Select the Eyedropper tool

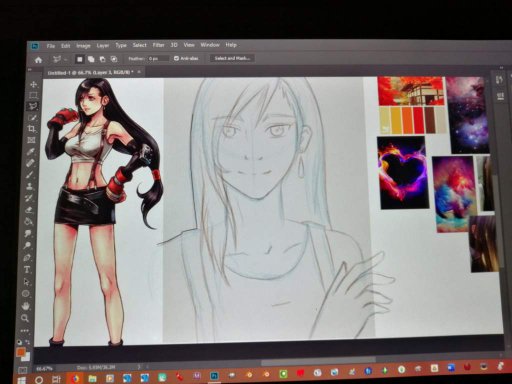pyautogui.click(x=31, y=152)
